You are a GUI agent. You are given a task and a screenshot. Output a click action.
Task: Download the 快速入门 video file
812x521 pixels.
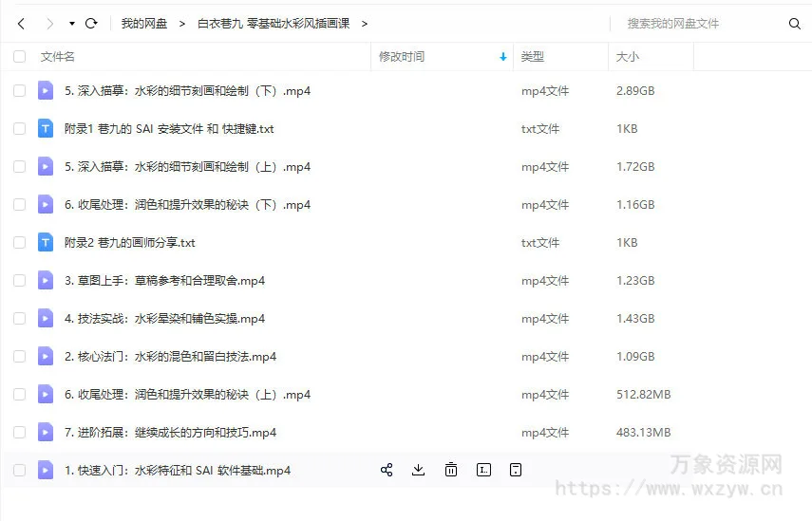tap(419, 470)
